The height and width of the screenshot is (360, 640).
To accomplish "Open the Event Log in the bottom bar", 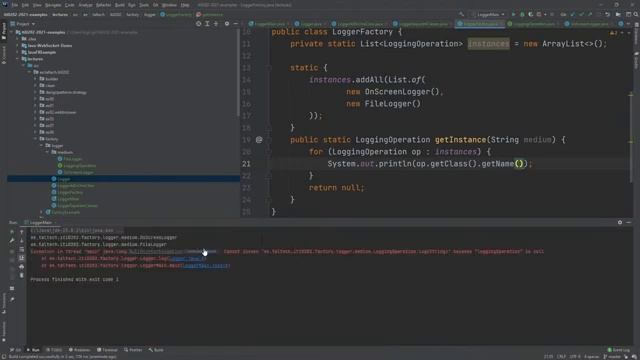I will 619,350.
